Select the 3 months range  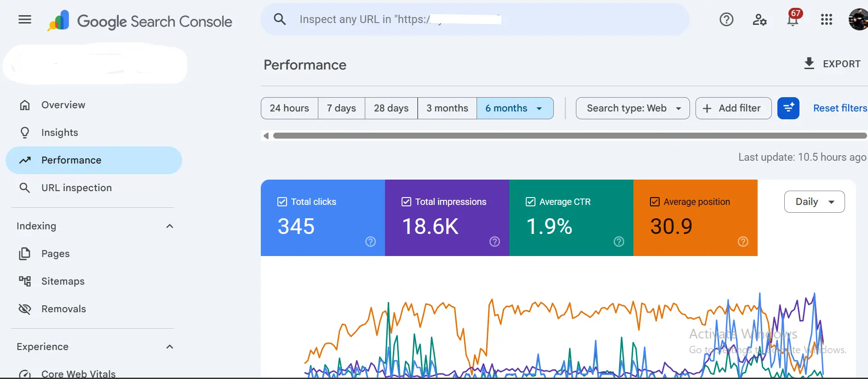click(447, 108)
